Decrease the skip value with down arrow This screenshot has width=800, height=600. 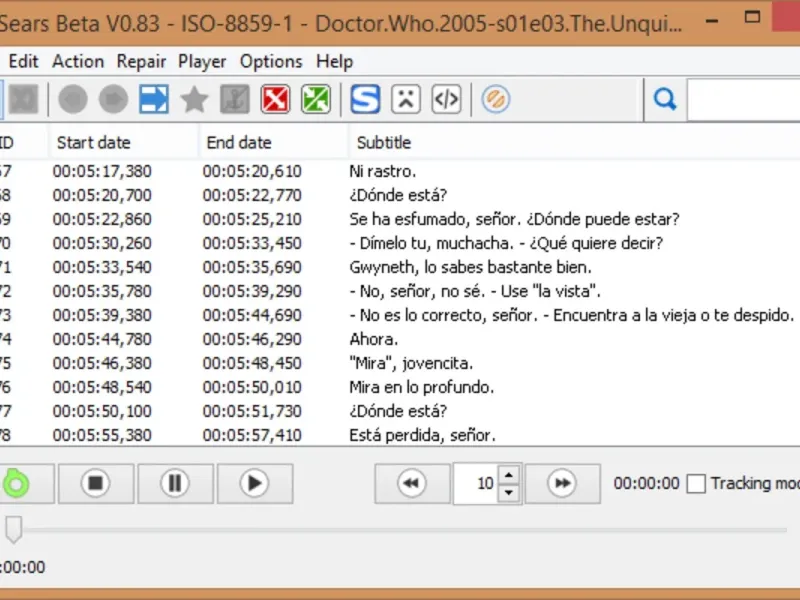pos(509,492)
